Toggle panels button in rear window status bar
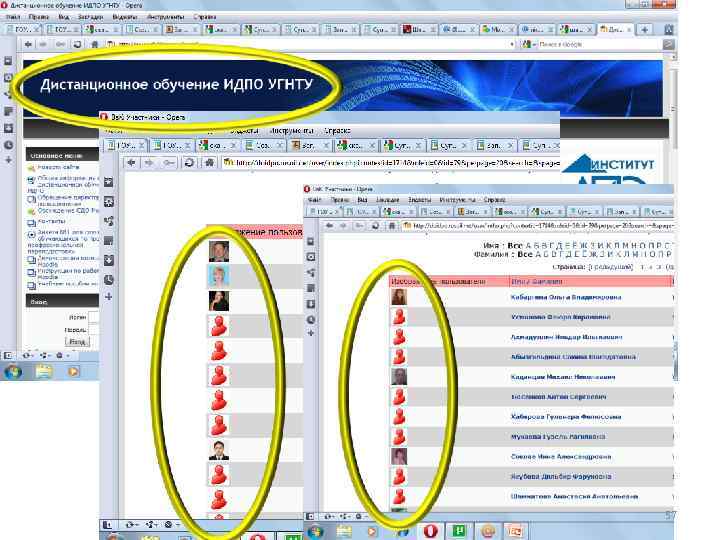This screenshot has height=540, width=720. (x=8, y=355)
